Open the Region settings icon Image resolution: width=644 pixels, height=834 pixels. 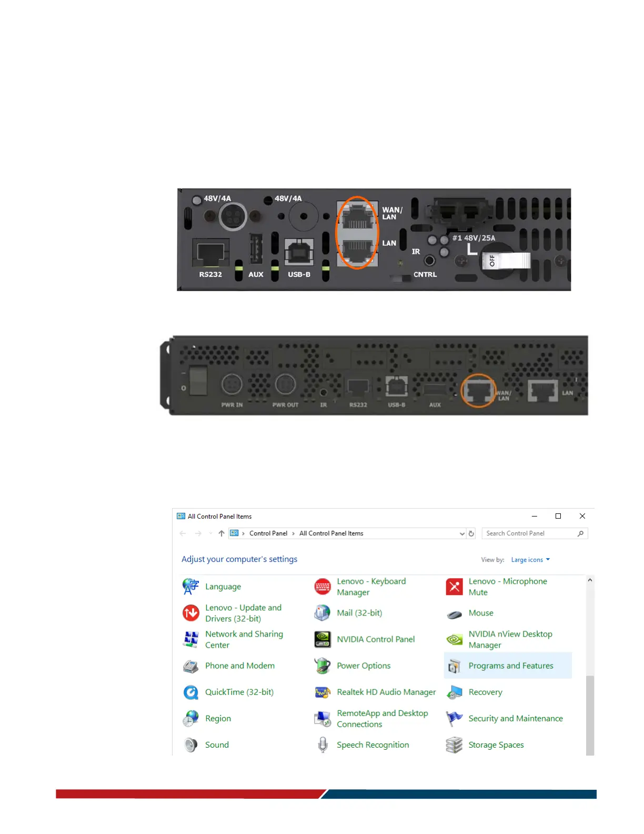190,719
